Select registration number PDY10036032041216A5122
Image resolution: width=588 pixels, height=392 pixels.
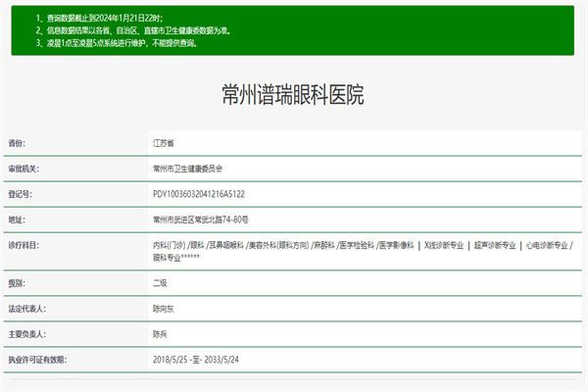pyautogui.click(x=199, y=194)
